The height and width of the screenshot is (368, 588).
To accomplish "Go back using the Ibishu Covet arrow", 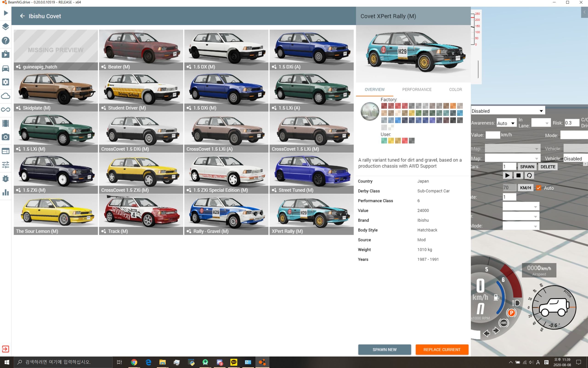I will tap(22, 16).
